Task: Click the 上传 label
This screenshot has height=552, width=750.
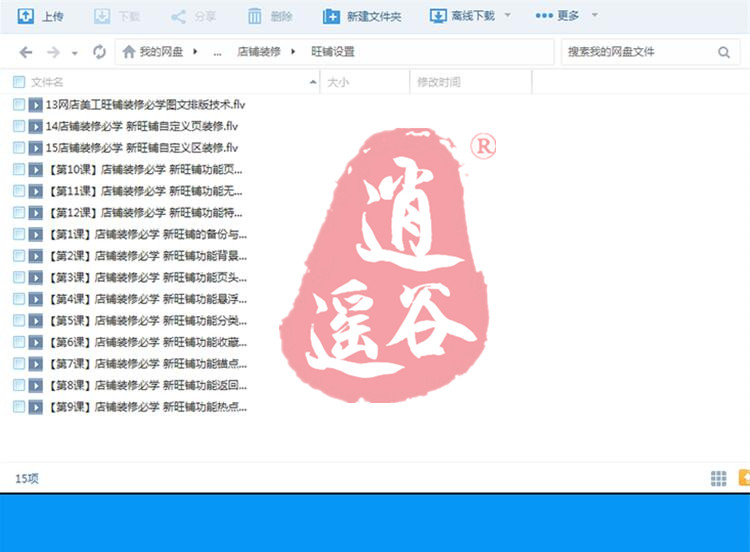Action: [53, 16]
